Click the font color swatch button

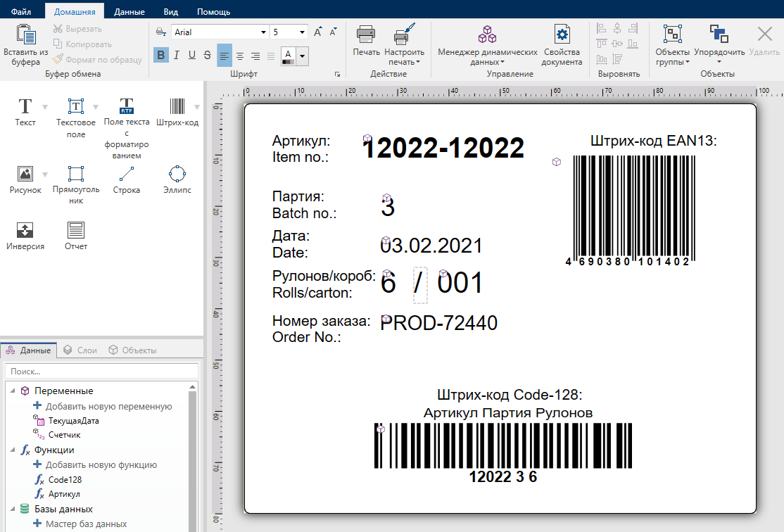pos(287,56)
